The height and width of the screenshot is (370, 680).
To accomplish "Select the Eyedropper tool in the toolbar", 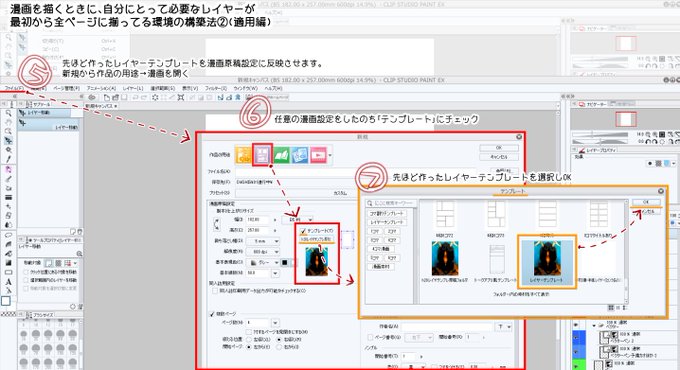I will [x=8, y=159].
